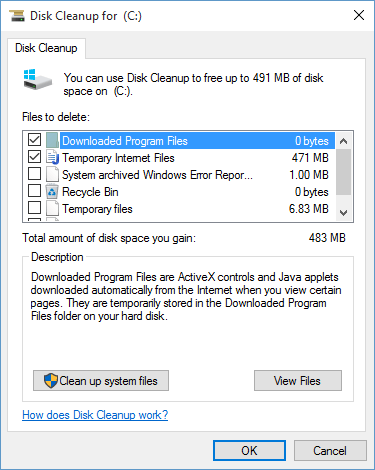
Task: Click the shield icon on Clean up system files
Action: pyautogui.click(x=51, y=380)
